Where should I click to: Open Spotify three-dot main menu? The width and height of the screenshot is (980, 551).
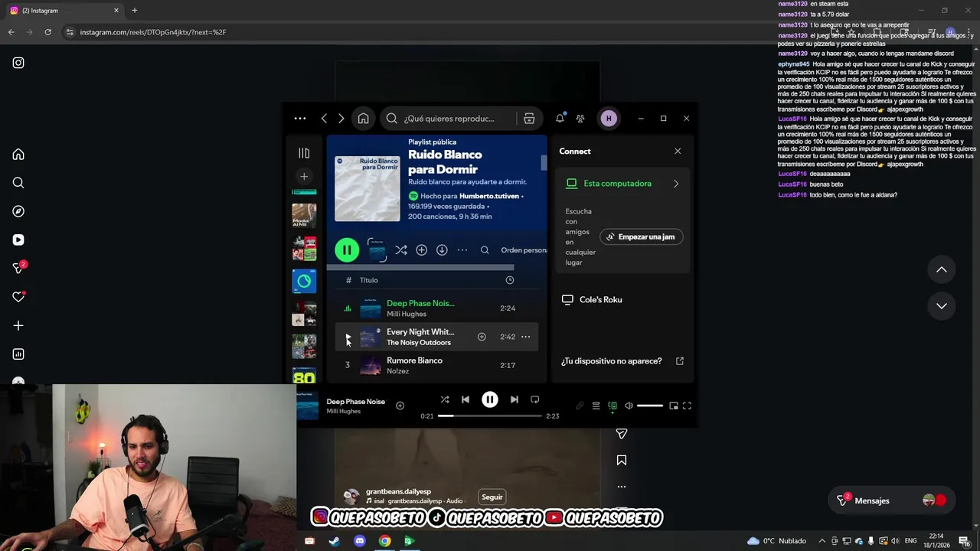click(300, 119)
